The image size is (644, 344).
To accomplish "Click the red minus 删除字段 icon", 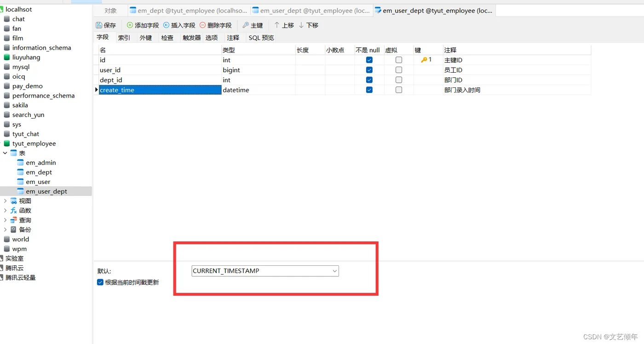I will click(x=203, y=25).
